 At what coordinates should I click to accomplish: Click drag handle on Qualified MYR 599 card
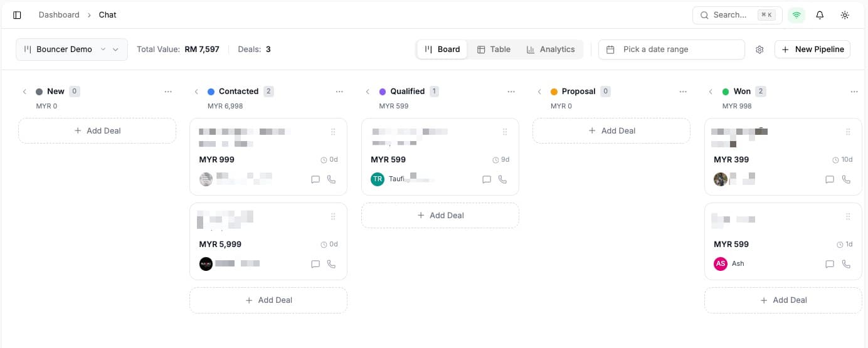coord(505,132)
